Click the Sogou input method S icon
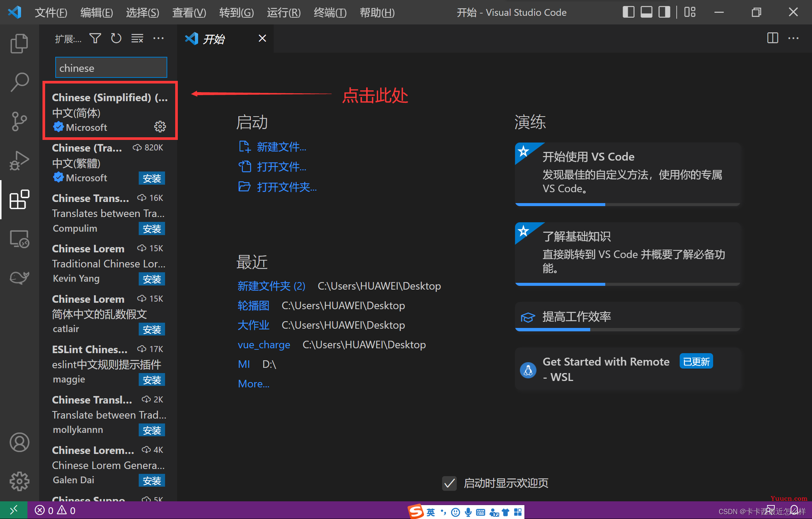The height and width of the screenshot is (519, 812). 416,511
